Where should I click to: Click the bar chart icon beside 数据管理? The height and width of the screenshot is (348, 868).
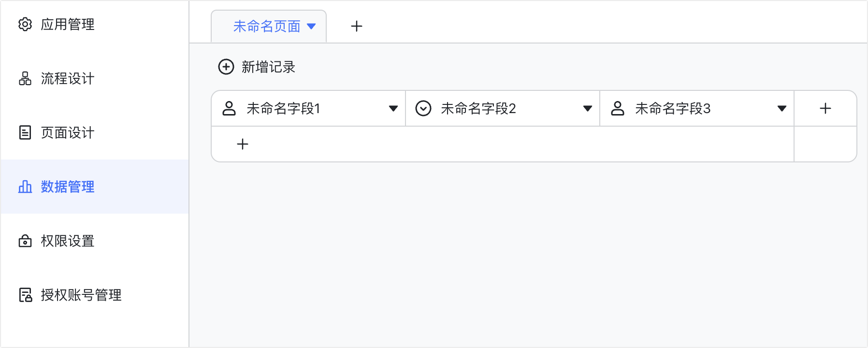25,187
